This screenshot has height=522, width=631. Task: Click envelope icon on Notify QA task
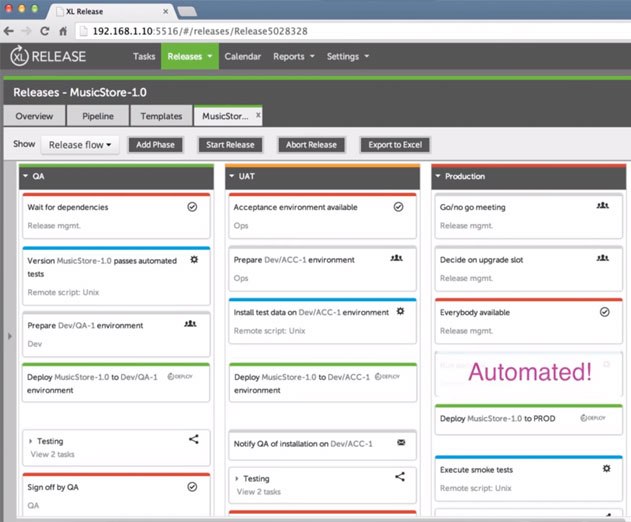tap(401, 443)
